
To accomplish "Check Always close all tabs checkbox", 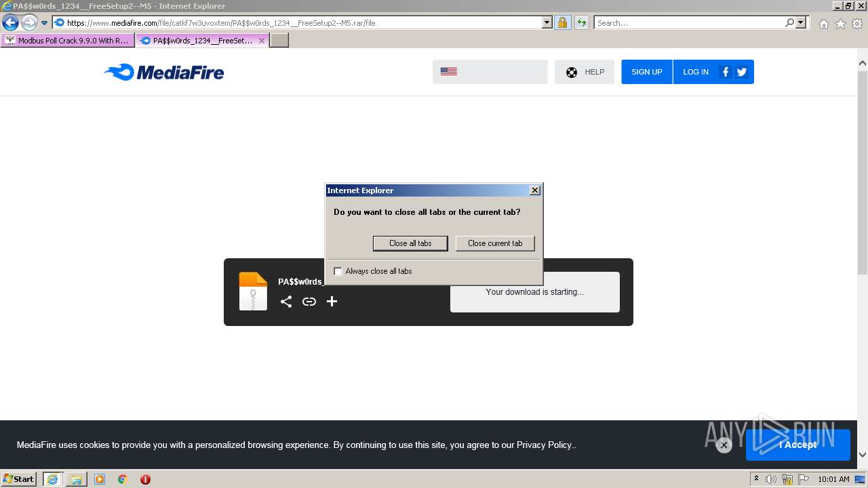I will click(338, 271).
